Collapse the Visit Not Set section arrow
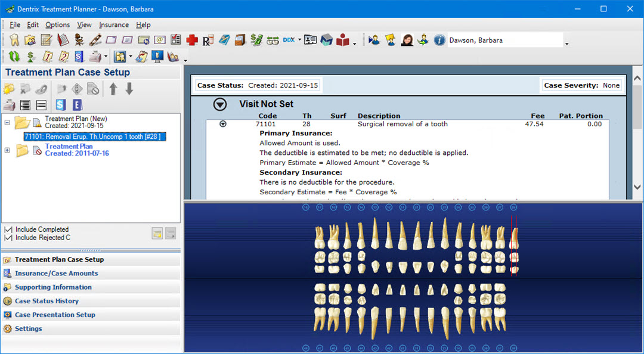Viewport: 644px width, 354px height. [x=220, y=104]
